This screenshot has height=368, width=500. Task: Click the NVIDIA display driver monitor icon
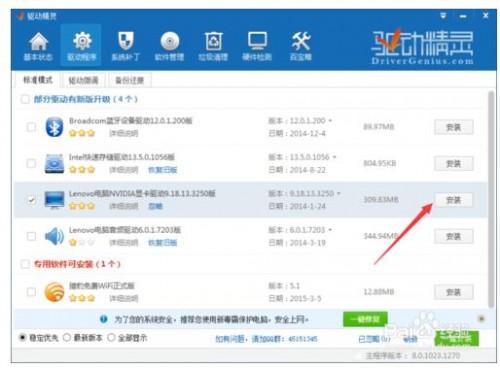(54, 200)
